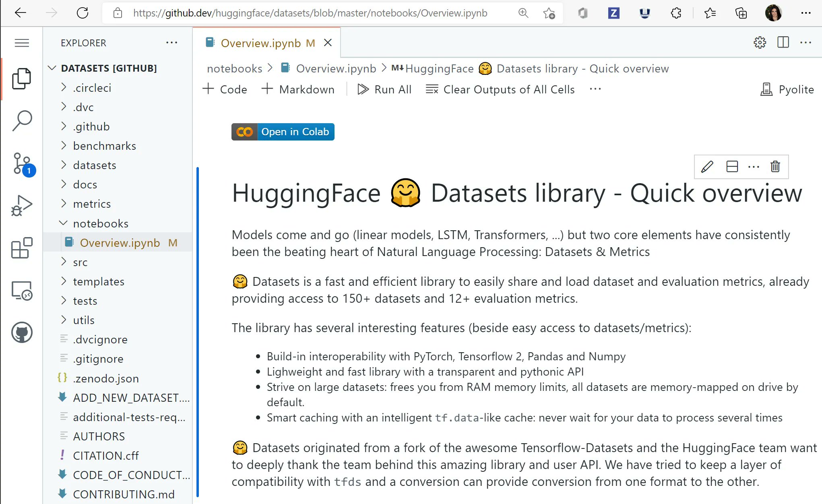Delete cell with trash icon
Viewport: 822px width, 504px height.
pyautogui.click(x=775, y=167)
